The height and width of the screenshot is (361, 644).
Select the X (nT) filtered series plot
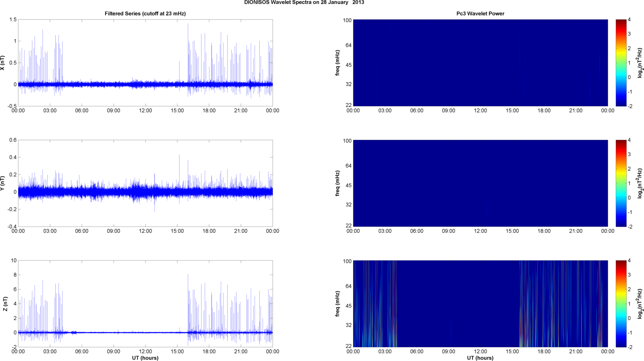(145, 63)
